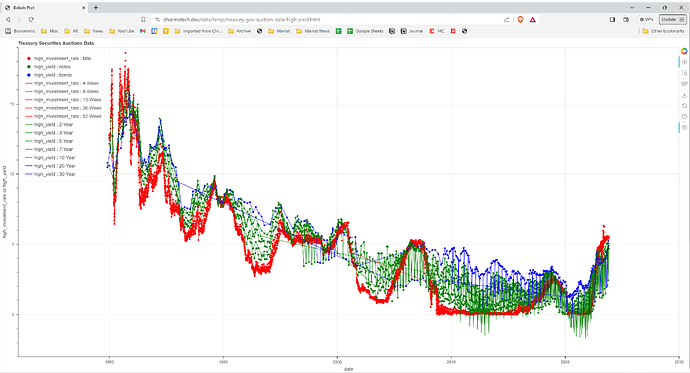This screenshot has height=373, width=690.
Task: Toggle legend entry high_yield : 30-Year
Action: tap(50, 174)
